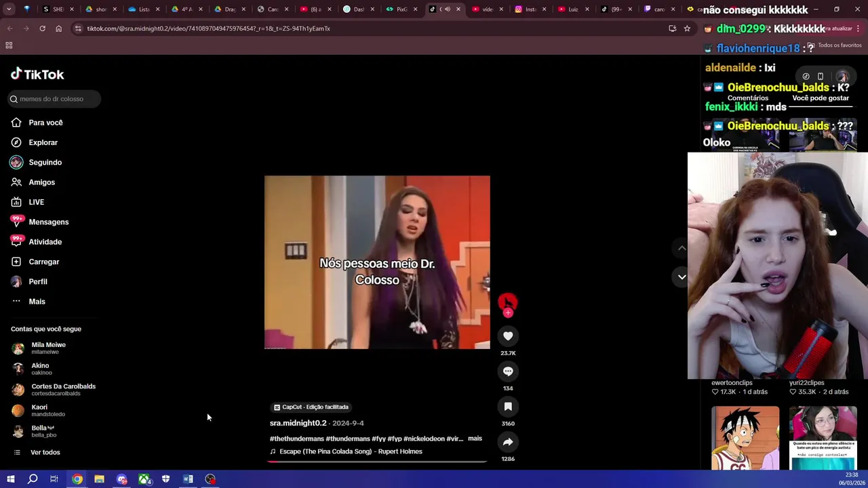868x488 pixels.
Task: Mute the playing TikTok browser tab
Action: pos(447,9)
